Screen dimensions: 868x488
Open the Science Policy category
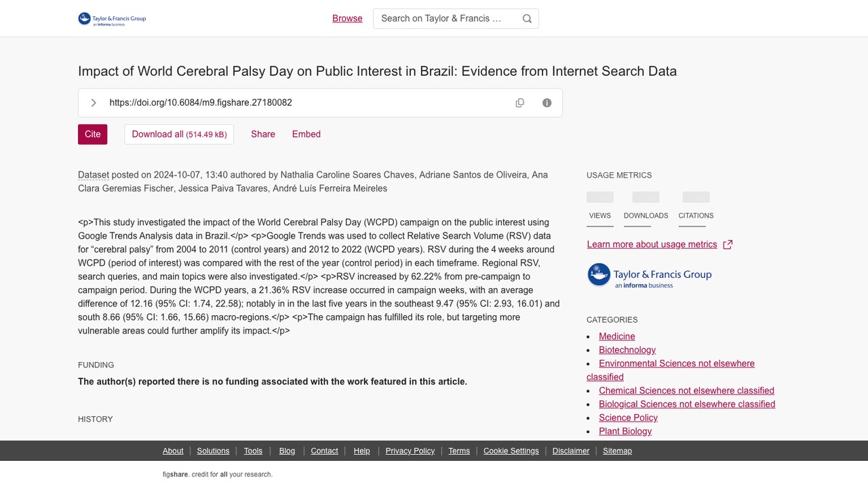629,418
